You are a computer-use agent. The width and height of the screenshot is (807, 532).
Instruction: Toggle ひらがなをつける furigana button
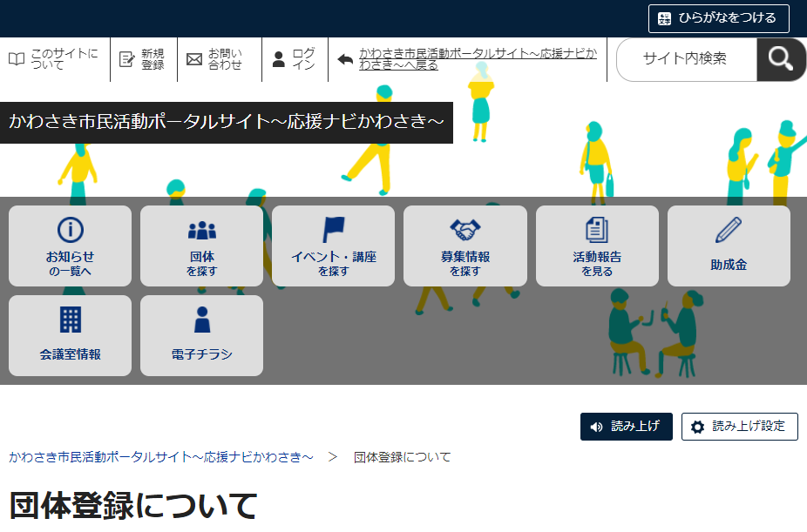(x=718, y=18)
